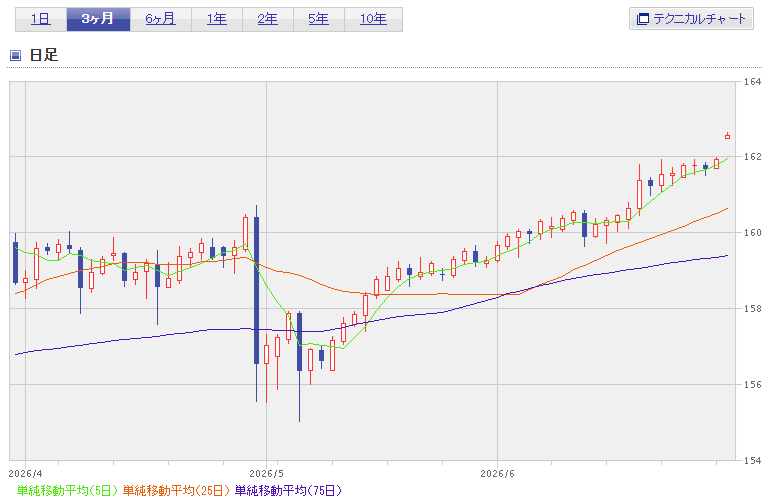Select the 3ヶ月 period tab

pyautogui.click(x=98, y=19)
